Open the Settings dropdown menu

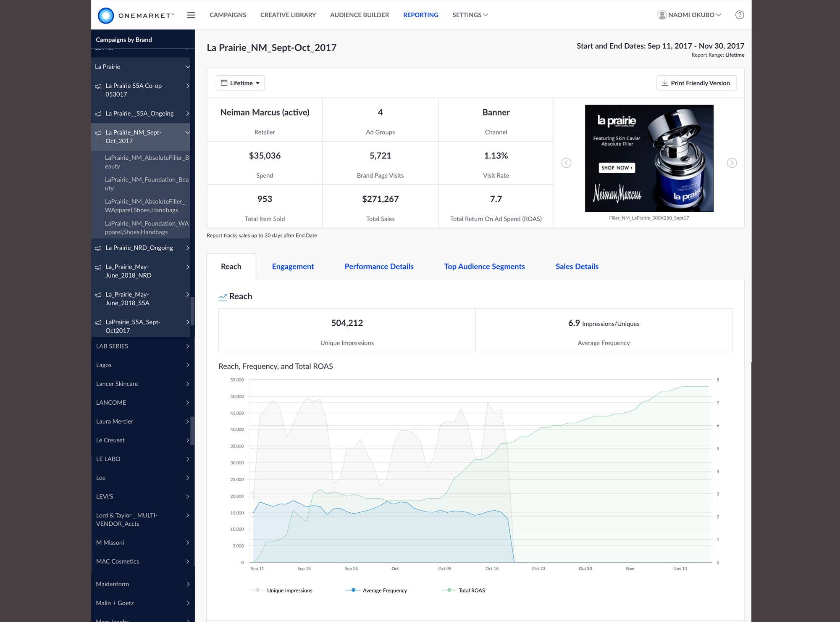pos(470,15)
